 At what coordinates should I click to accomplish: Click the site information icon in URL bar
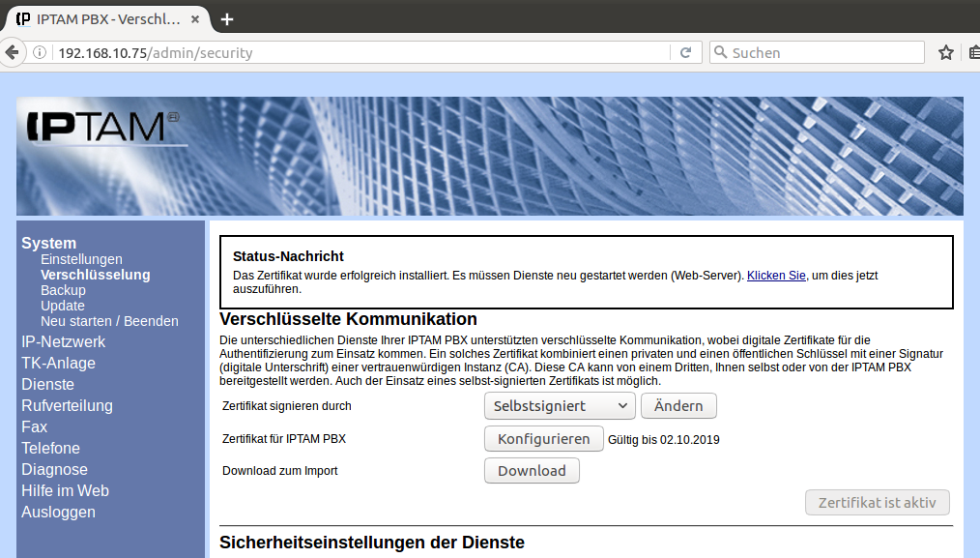pos(40,52)
